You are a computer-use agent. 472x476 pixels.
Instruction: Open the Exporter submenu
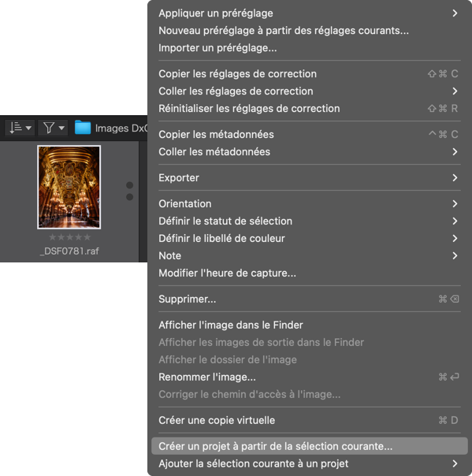coord(309,177)
